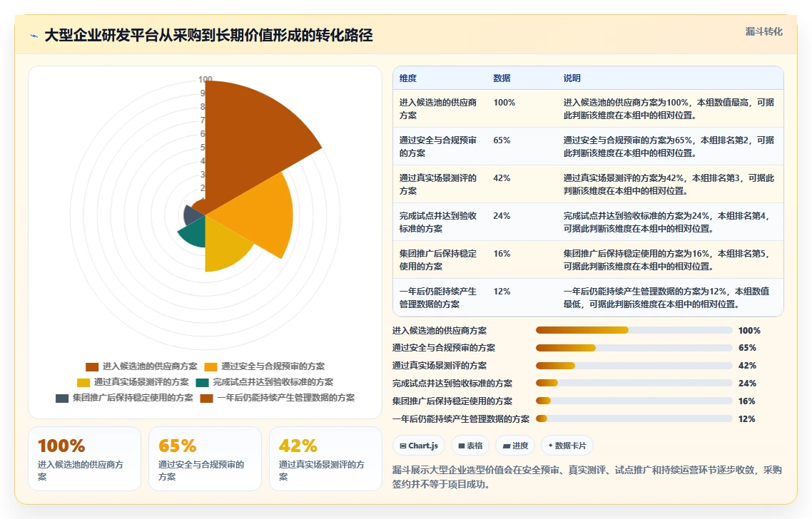
Task: Select table cell 通过安全与合规预审的方案
Action: point(438,146)
